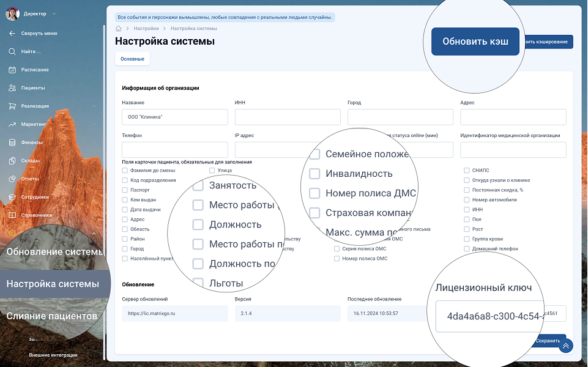Click the Сохранить button
The image size is (588, 367).
pos(547,341)
